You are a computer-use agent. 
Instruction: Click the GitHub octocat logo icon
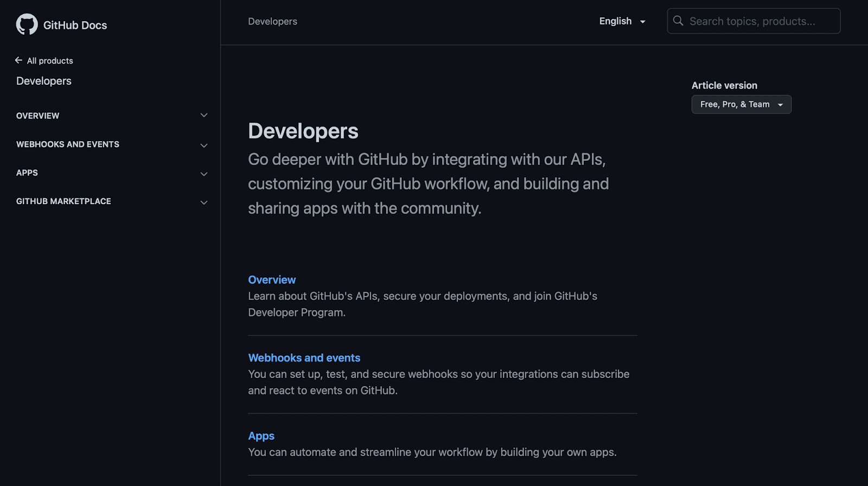pos(27,24)
